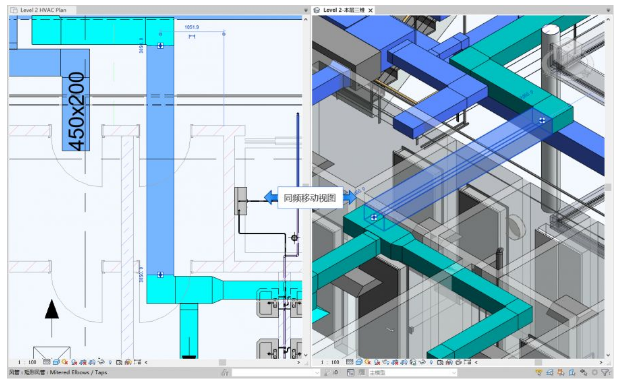625x386 pixels.
Task: Toggle Drag Elements on Selection
Action: click(583, 372)
